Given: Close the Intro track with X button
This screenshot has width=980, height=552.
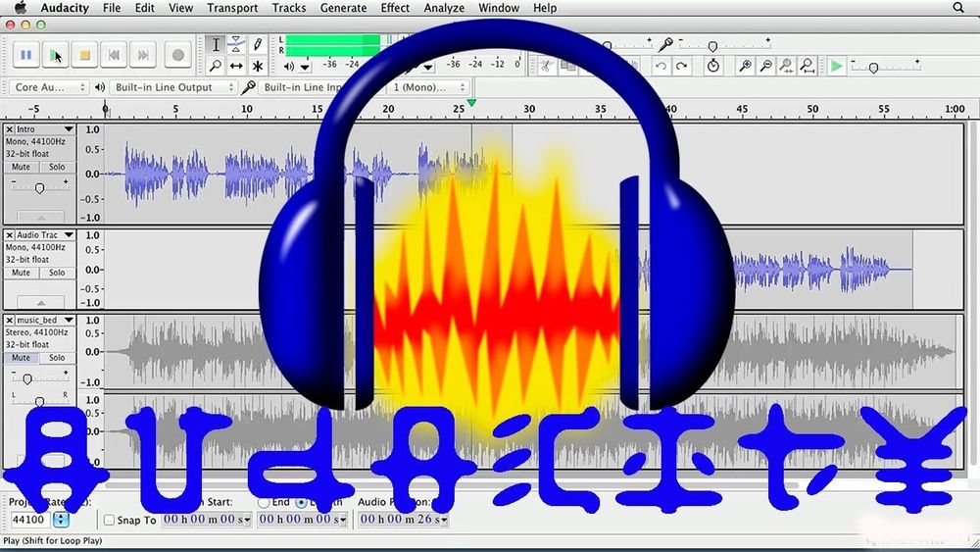Looking at the screenshot, I should click(x=10, y=129).
